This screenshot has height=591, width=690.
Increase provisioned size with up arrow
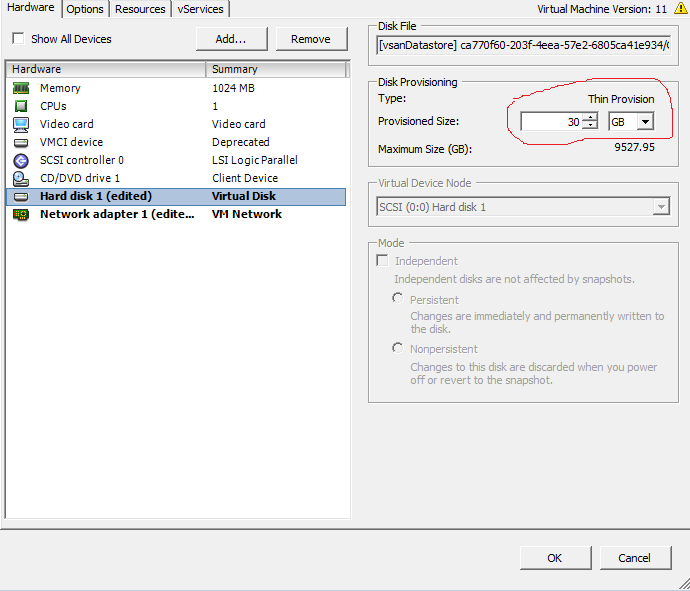590,117
